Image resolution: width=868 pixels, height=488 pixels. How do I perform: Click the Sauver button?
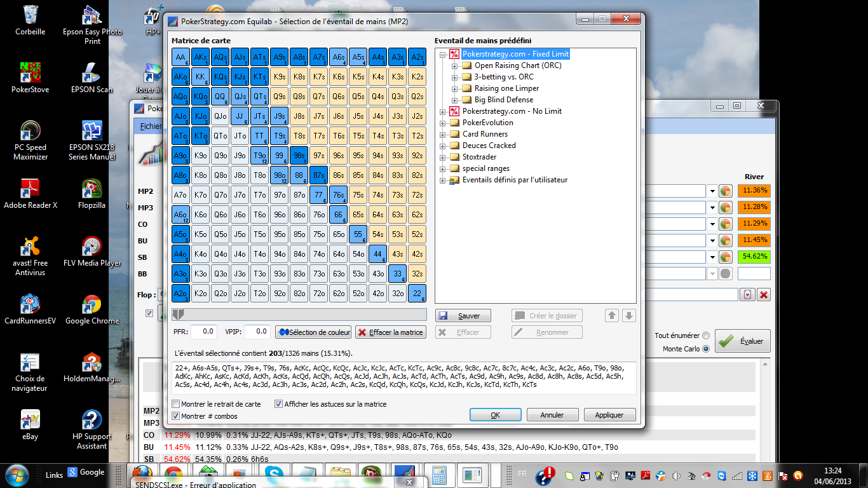tap(463, 316)
